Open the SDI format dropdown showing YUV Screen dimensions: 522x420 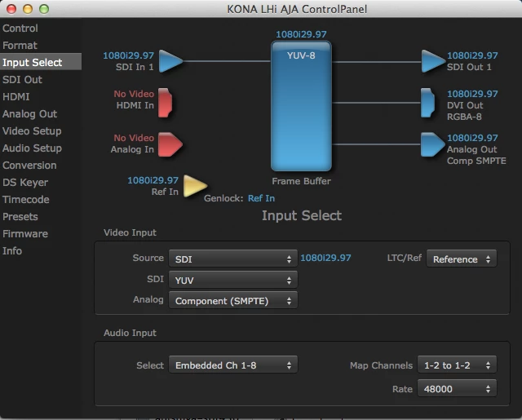pos(233,280)
